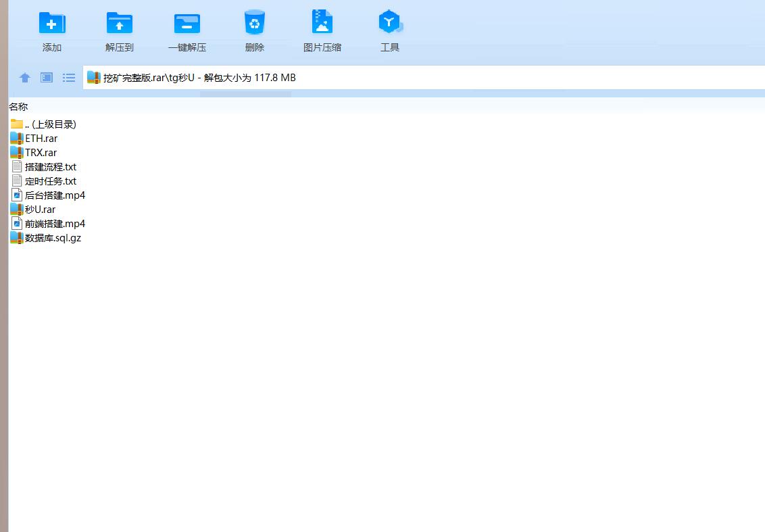Viewport: 765px width, 532px height.
Task: Switch to thumbnail view mode icon
Action: pos(47,78)
